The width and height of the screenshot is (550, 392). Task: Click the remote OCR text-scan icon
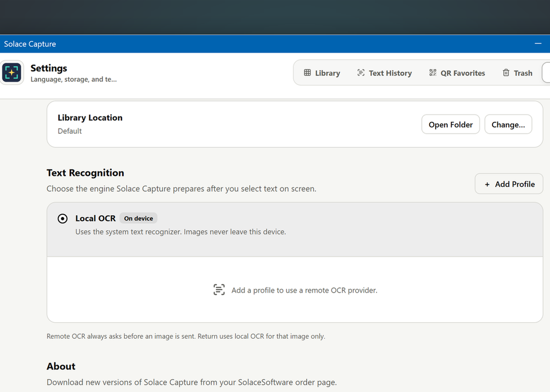pos(219,289)
